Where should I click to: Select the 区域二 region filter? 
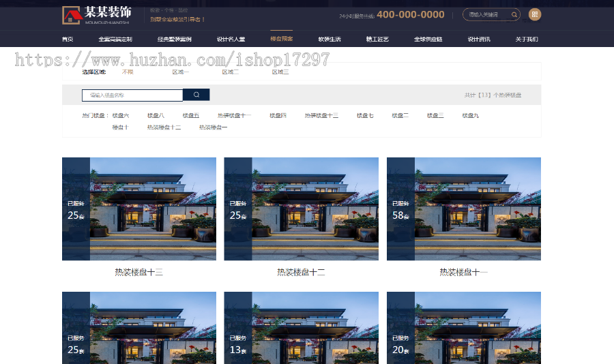(231, 72)
